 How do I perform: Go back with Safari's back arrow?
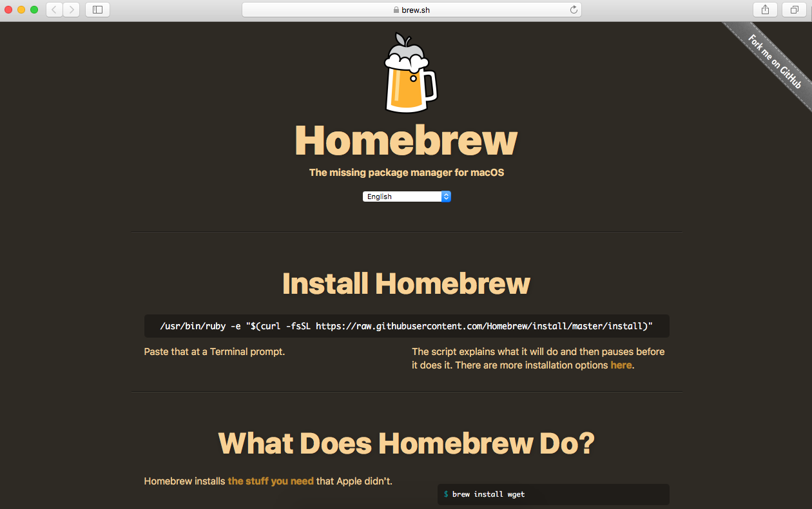(x=55, y=10)
